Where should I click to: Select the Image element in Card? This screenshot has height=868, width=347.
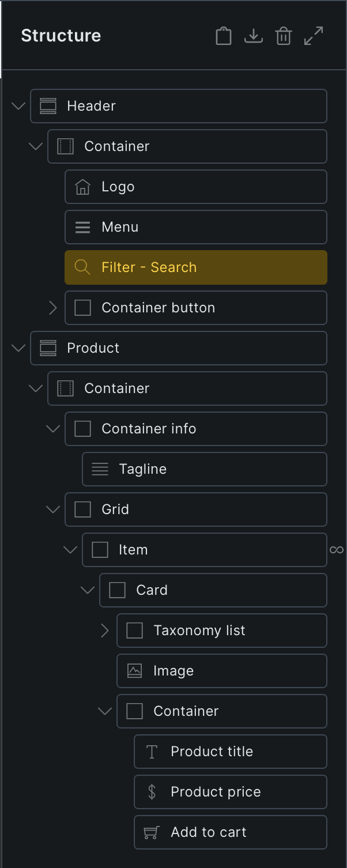[x=222, y=671]
